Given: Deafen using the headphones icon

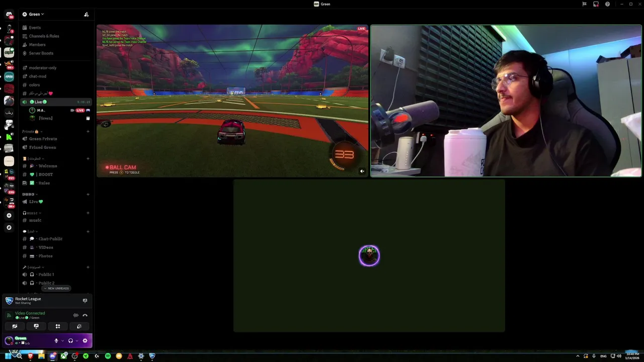Looking at the screenshot, I should point(70,340).
